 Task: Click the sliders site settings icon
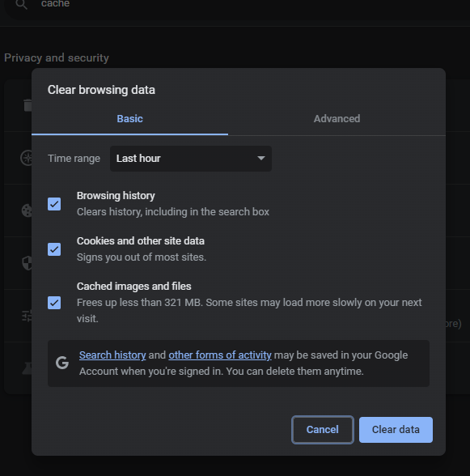[27, 316]
